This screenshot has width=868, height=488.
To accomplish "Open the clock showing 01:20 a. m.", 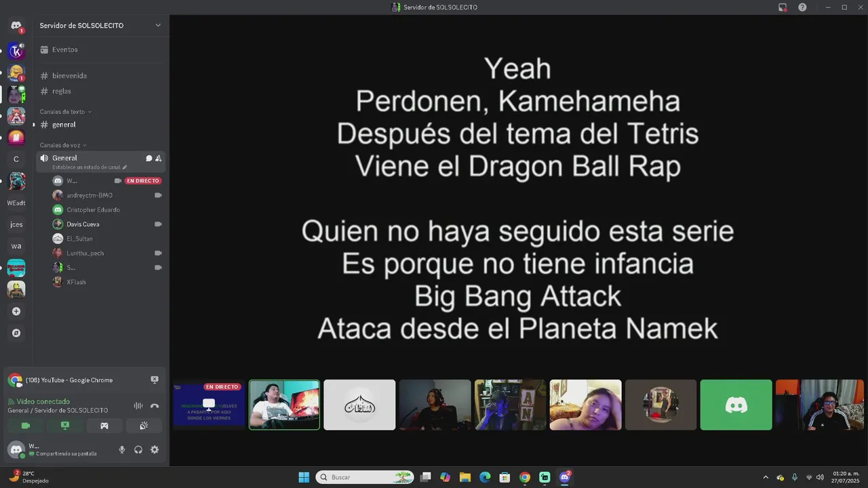I will (846, 477).
